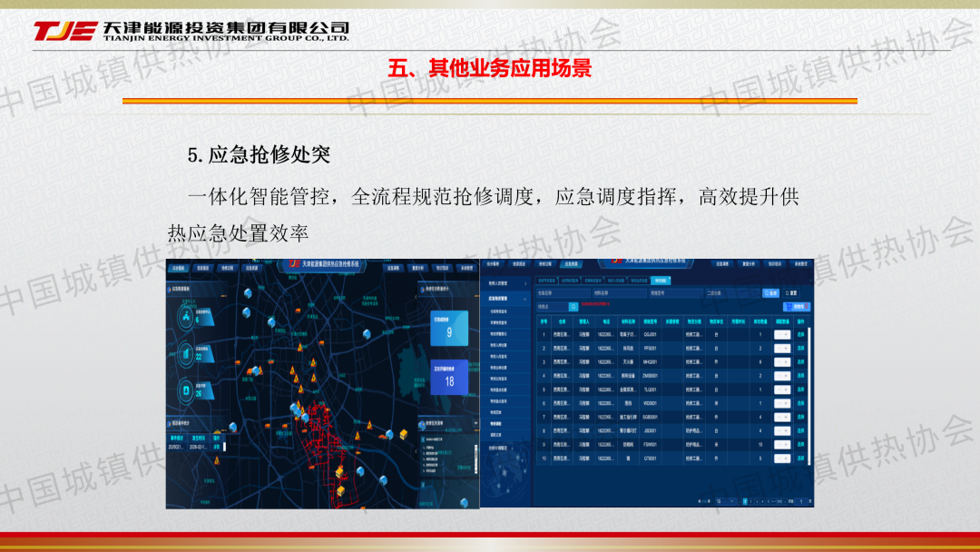Open the highlighted fourth top navigation item

[x=572, y=263]
